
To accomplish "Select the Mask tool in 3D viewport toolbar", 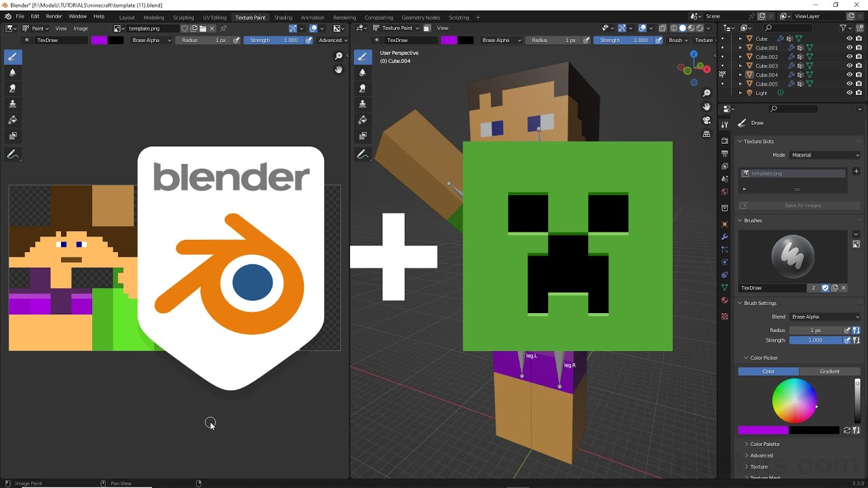I will 362,135.
